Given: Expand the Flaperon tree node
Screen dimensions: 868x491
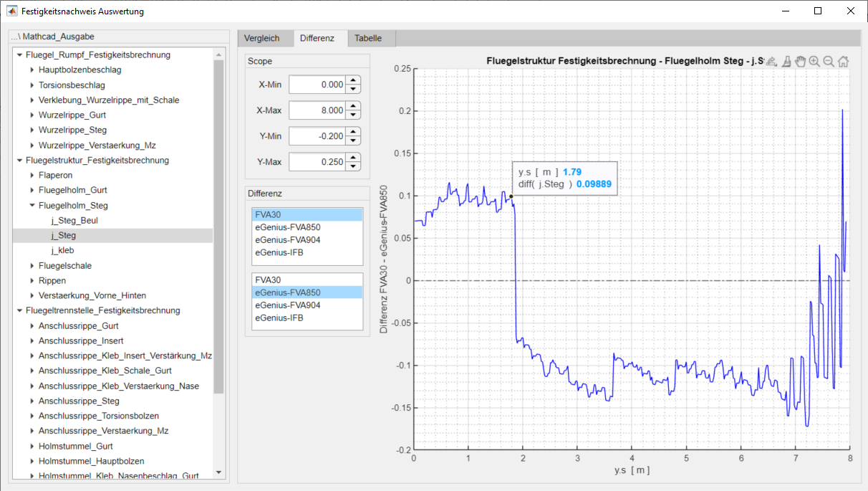Looking at the screenshot, I should 32,176.
